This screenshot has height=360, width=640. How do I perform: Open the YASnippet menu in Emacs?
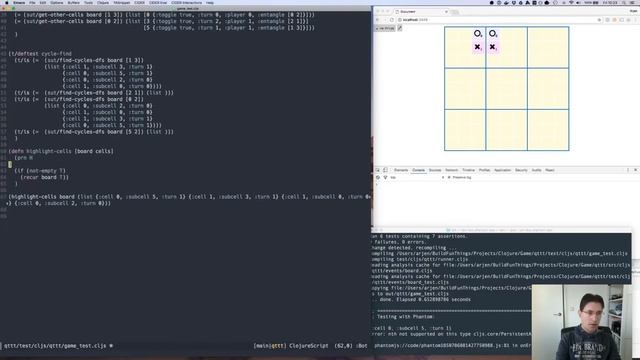[122, 2]
